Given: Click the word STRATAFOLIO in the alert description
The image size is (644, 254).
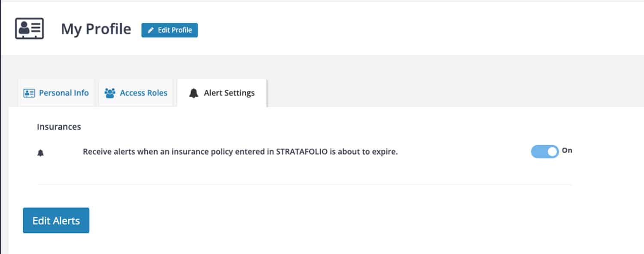Looking at the screenshot, I should 302,152.
